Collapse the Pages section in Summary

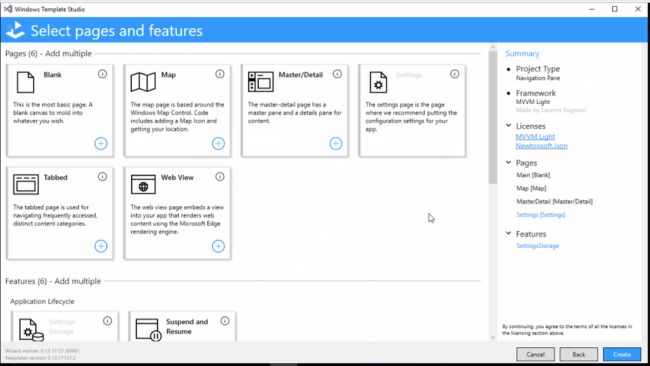pyautogui.click(x=508, y=162)
